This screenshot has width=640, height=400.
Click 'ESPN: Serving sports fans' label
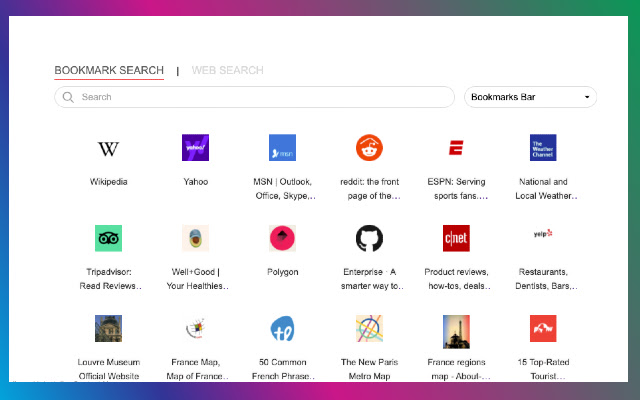coord(457,189)
